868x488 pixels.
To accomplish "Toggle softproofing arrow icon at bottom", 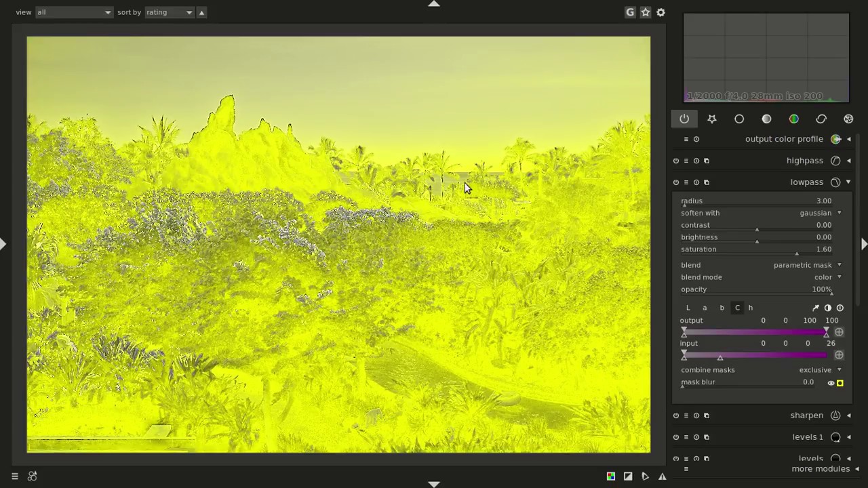I will [x=645, y=476].
